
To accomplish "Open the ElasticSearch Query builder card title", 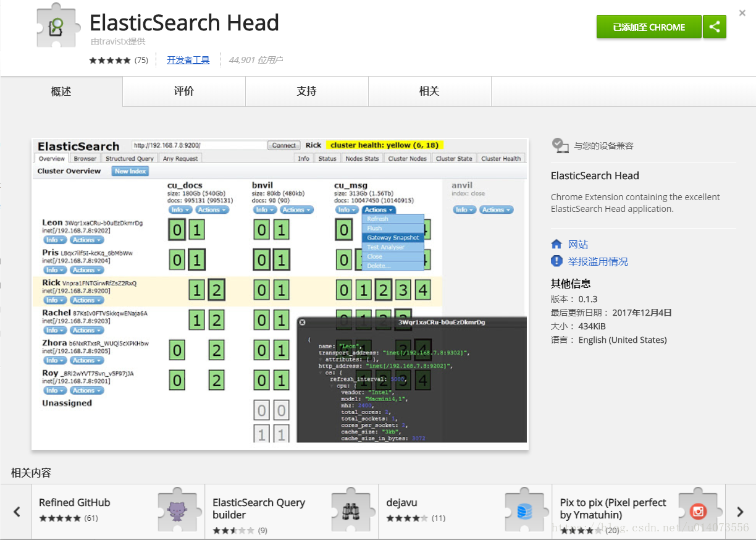I will click(259, 508).
